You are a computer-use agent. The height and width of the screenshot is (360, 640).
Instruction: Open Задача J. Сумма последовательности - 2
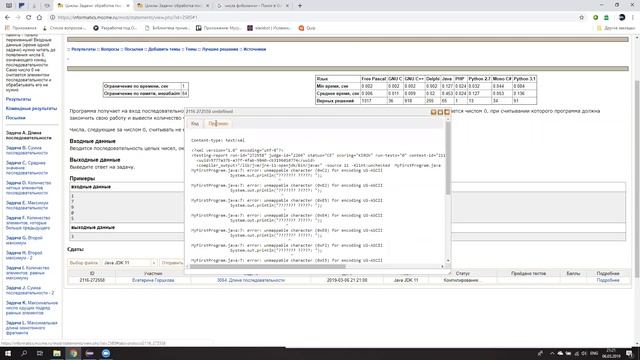[30, 290]
